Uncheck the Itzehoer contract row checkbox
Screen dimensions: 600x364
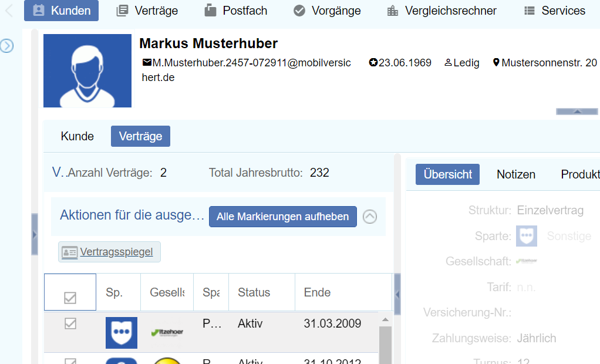coord(70,323)
